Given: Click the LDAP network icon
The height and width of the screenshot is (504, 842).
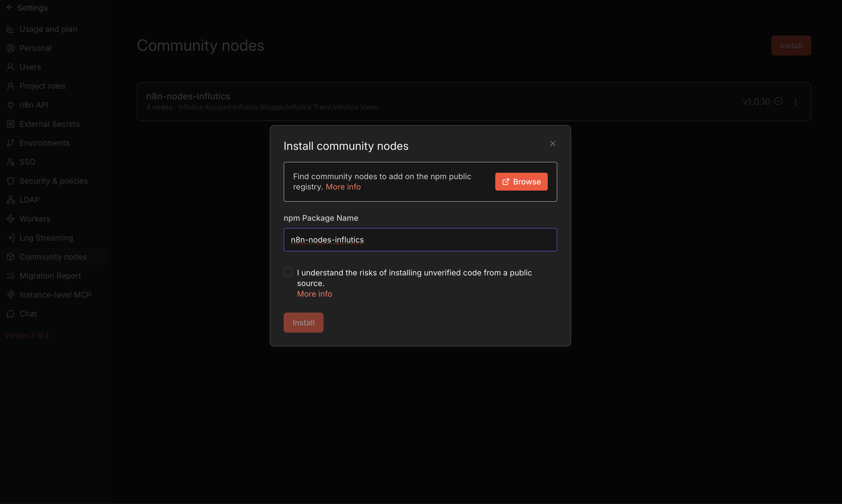Looking at the screenshot, I should [11, 200].
